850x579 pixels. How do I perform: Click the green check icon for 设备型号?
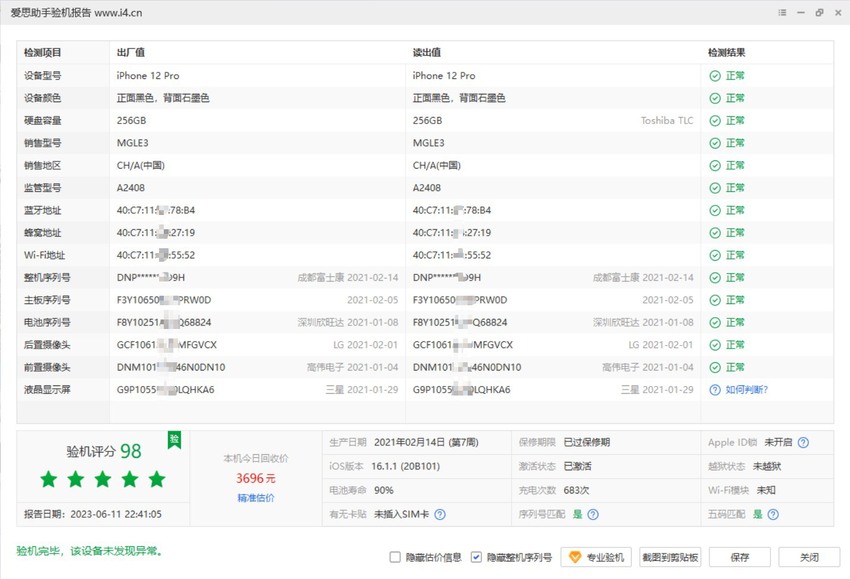[x=715, y=76]
